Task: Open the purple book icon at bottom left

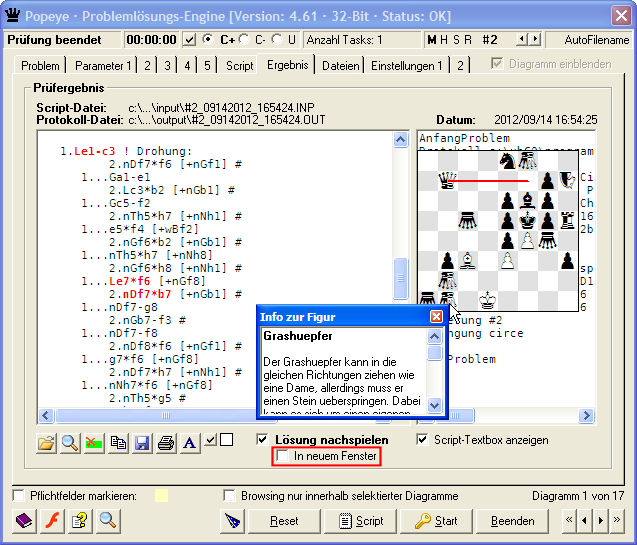Action: click(24, 521)
